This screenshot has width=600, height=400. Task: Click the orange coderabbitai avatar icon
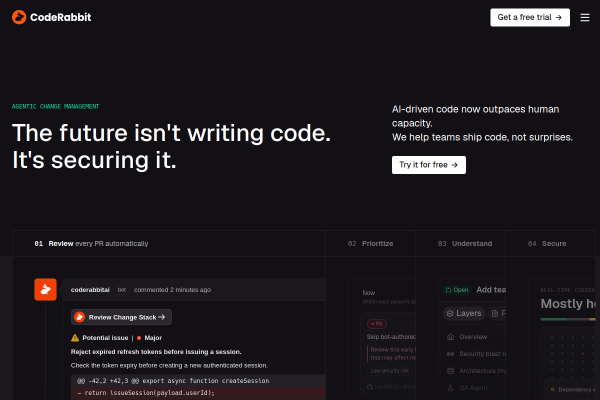46,289
